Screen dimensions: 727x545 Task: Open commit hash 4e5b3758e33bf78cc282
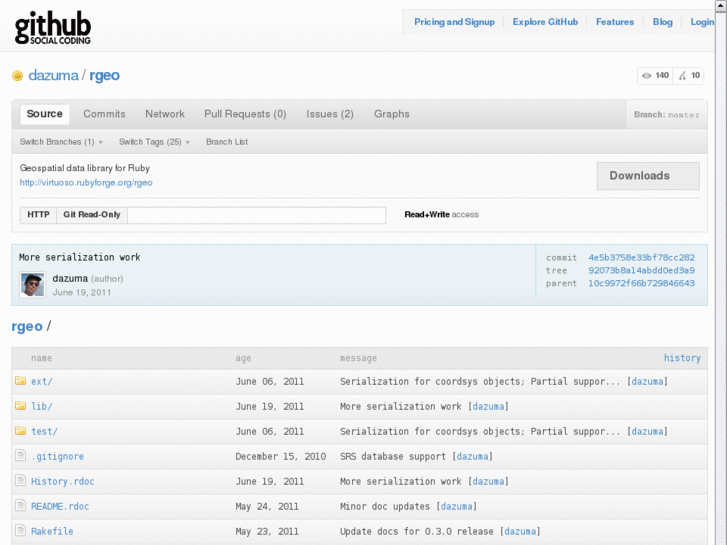tap(641, 257)
